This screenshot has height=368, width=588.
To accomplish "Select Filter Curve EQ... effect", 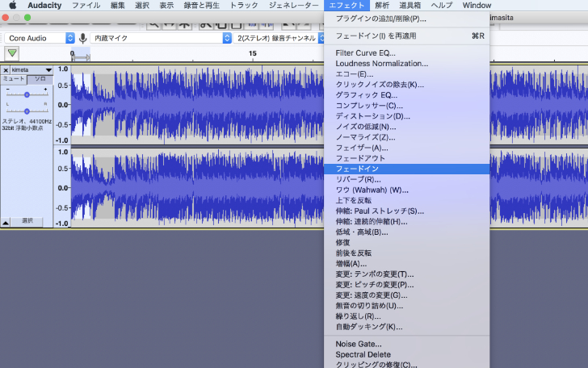I will (407, 52).
